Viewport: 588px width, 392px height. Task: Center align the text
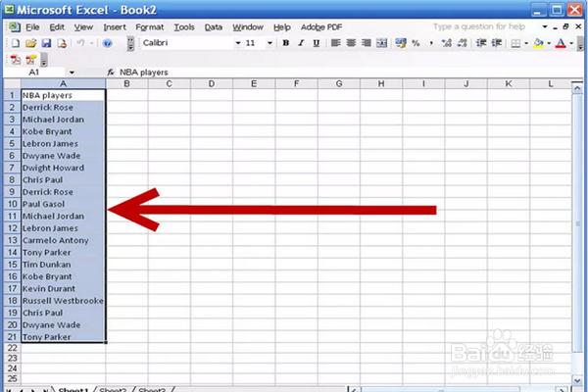point(351,43)
